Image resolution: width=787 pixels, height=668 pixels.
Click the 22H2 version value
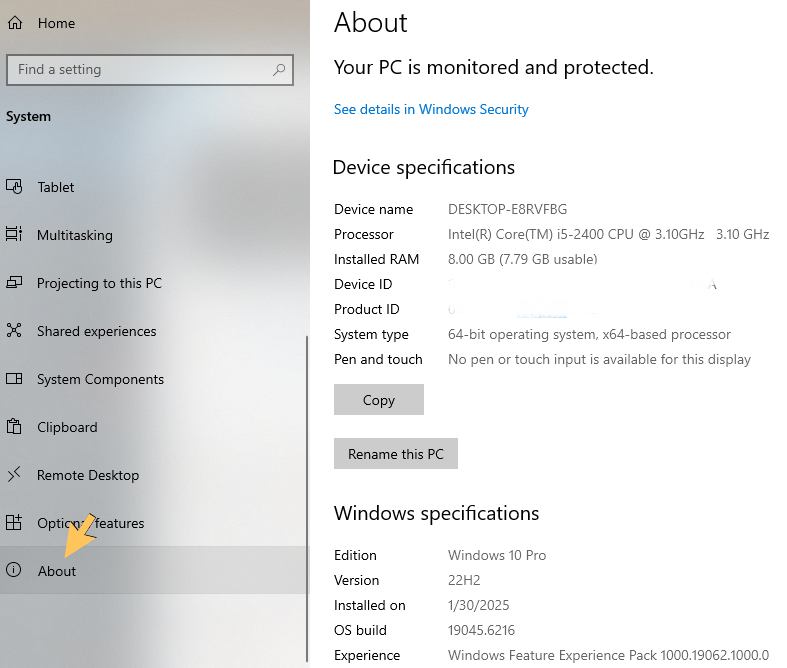[464, 581]
